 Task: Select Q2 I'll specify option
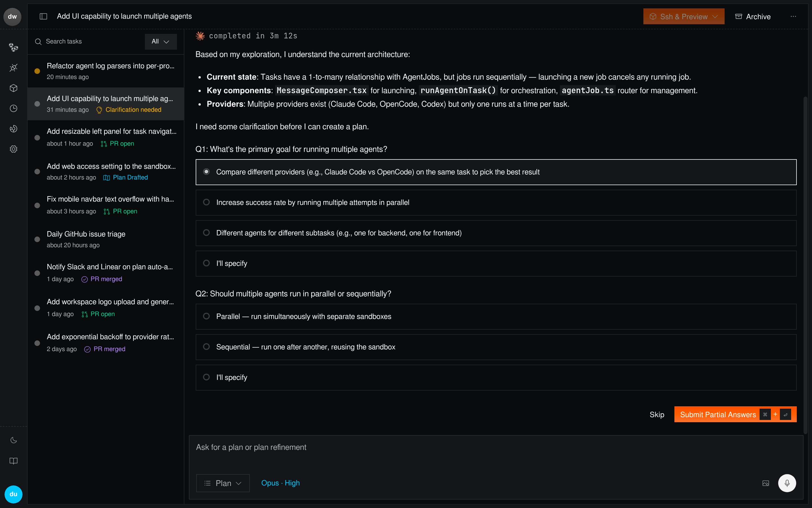496,378
